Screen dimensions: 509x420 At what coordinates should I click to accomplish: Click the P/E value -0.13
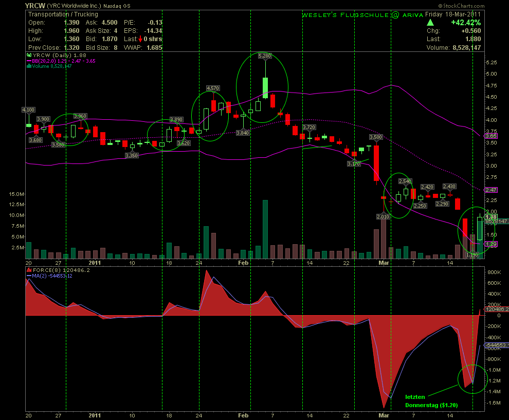coord(155,23)
